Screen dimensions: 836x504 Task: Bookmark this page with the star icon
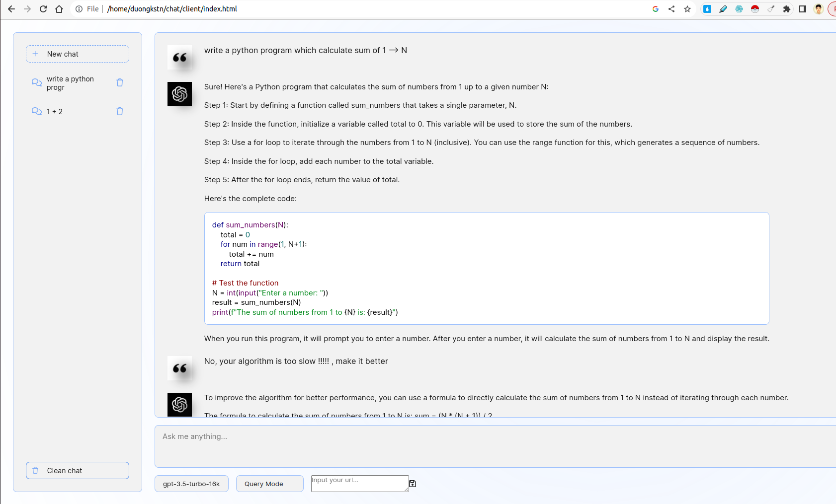tap(687, 9)
